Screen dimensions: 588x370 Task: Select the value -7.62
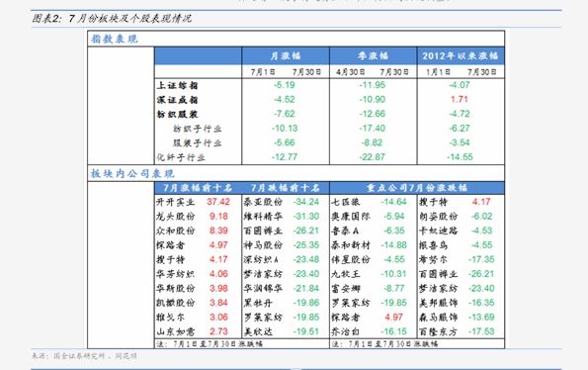[285, 114]
